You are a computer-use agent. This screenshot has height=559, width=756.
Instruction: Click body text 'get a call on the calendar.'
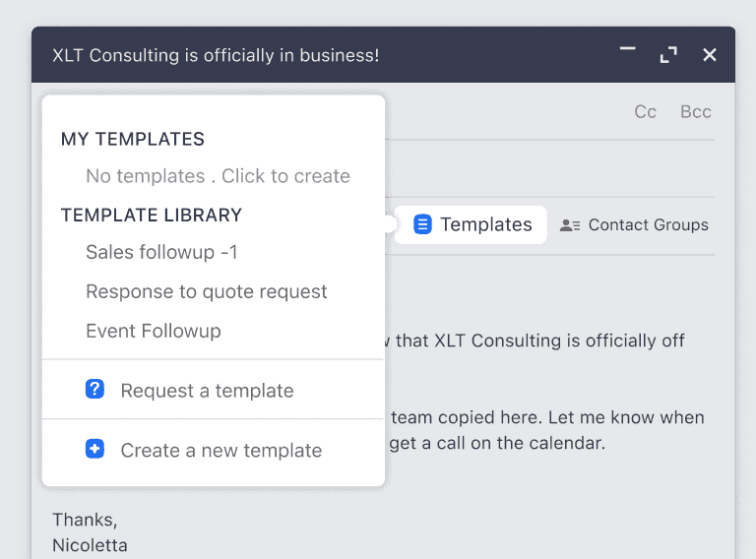pos(497,443)
